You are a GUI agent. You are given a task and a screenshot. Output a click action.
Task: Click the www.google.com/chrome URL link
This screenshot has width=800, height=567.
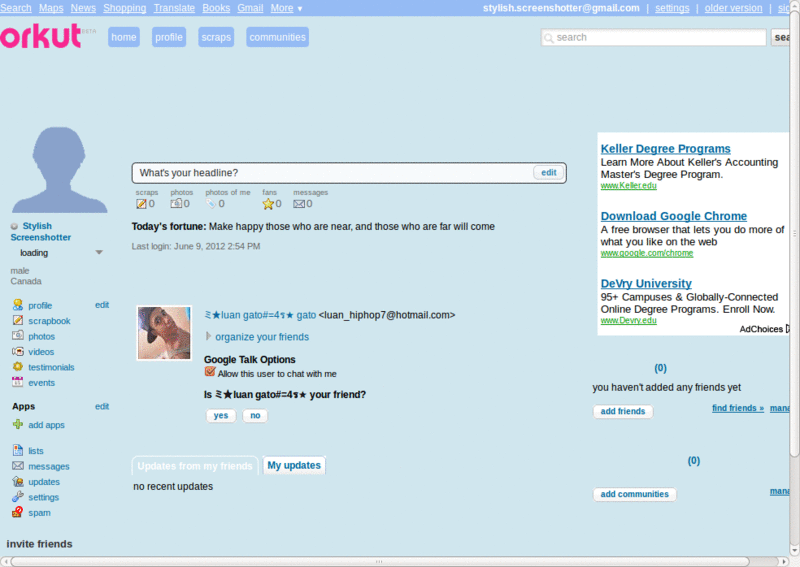[x=647, y=253]
